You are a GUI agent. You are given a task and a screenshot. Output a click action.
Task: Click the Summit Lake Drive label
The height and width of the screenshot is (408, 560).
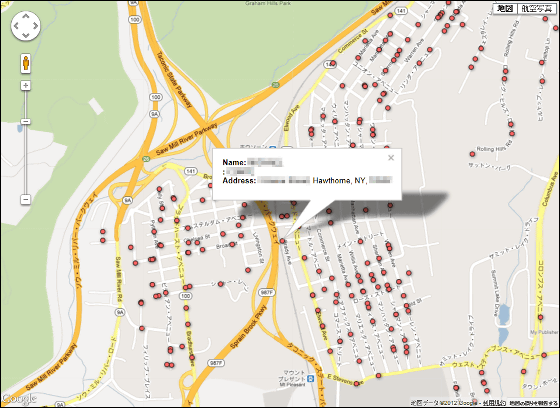[x=495, y=294]
